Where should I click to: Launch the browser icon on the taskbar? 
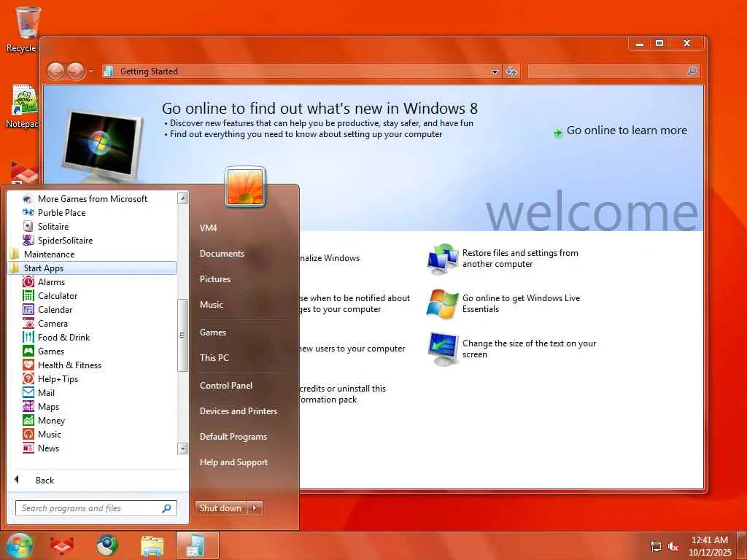pos(107,545)
